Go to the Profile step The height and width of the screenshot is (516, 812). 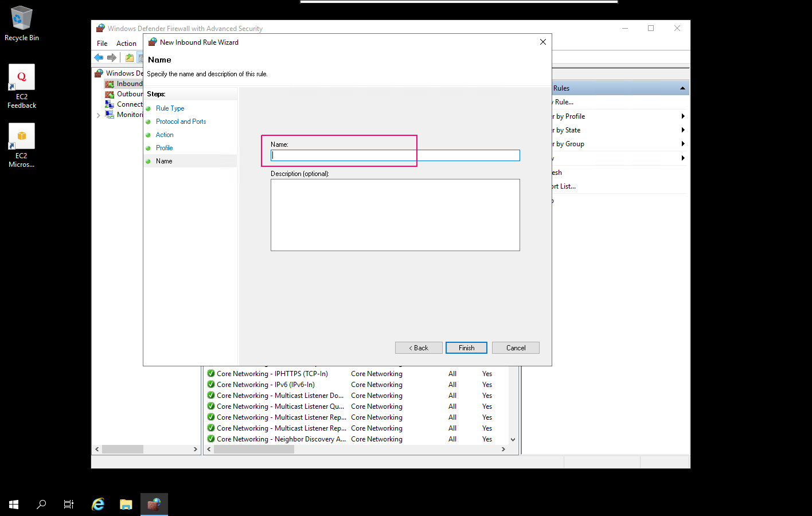coord(164,148)
